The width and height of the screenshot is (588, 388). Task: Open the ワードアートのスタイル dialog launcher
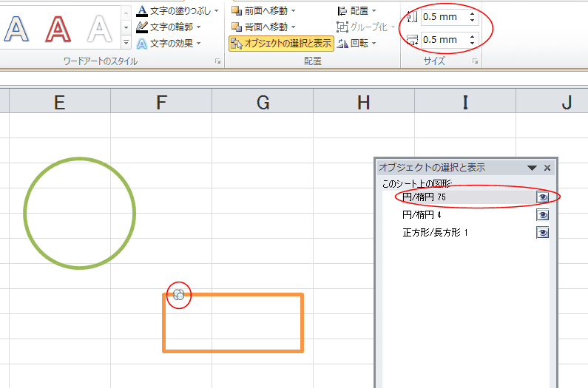218,61
